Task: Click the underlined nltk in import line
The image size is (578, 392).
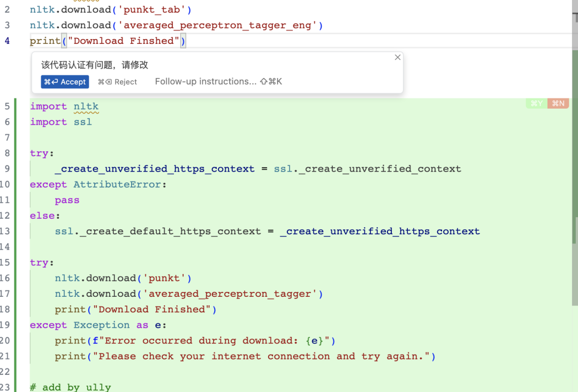Action: (86, 106)
